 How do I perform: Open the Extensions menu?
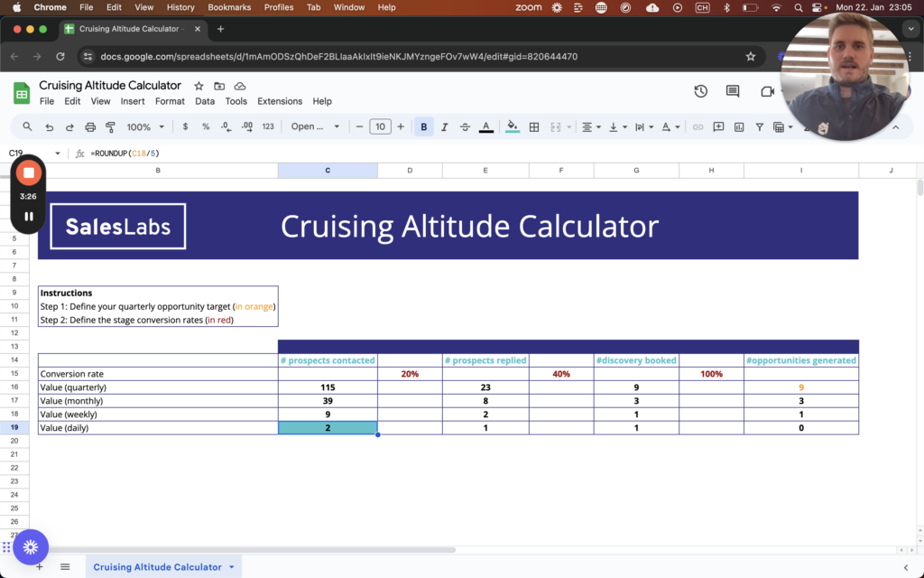coord(280,101)
